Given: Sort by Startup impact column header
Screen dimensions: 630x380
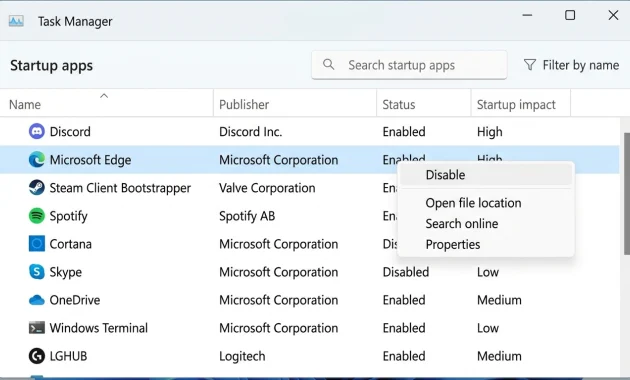Looking at the screenshot, I should (x=520, y=103).
